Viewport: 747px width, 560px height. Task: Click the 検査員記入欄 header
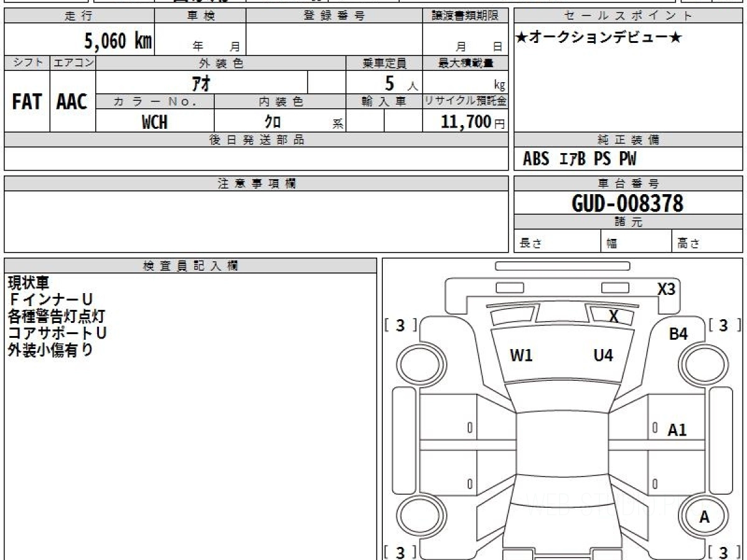(x=190, y=266)
